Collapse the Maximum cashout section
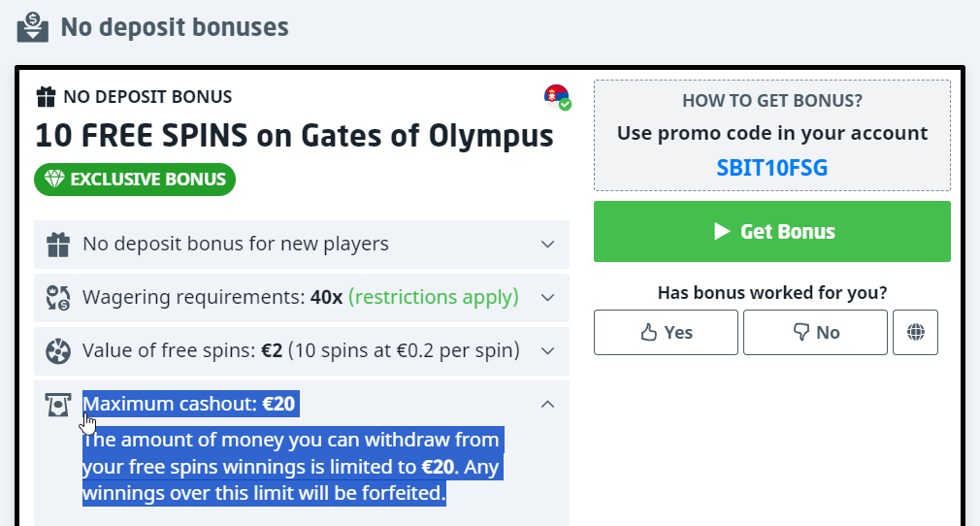The image size is (980, 526). coord(547,405)
